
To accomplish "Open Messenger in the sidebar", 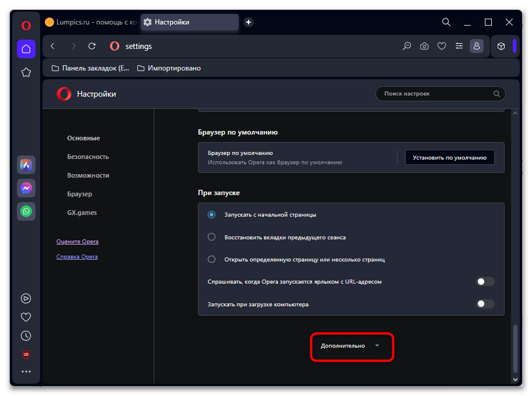I will 26,188.
